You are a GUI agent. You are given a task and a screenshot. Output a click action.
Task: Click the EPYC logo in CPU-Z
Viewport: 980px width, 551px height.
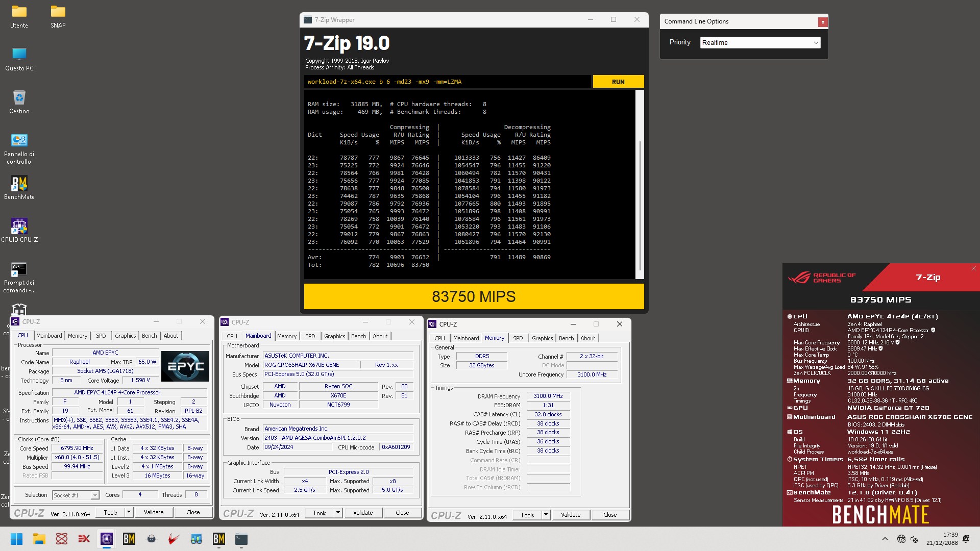point(185,366)
